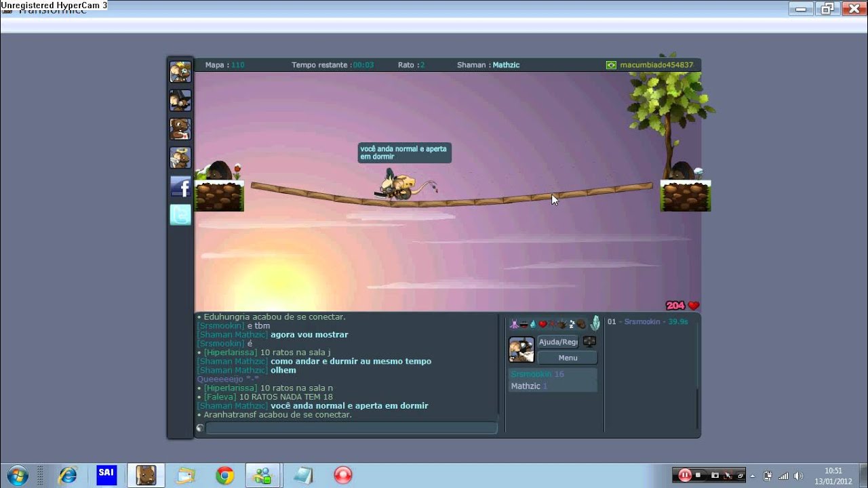This screenshot has height=488, width=868.
Task: Click chat line 'Eduhungria acabou de se conectar.'
Action: tap(274, 317)
